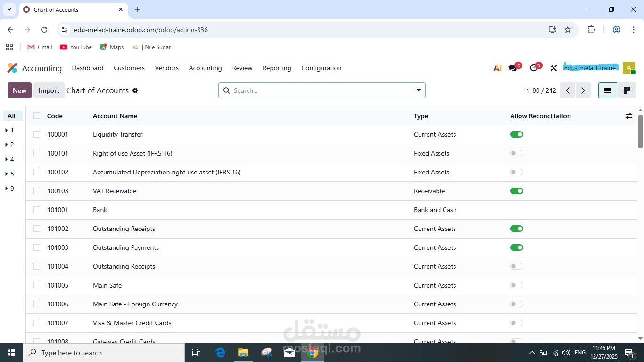Switch to kanban view

627,90
